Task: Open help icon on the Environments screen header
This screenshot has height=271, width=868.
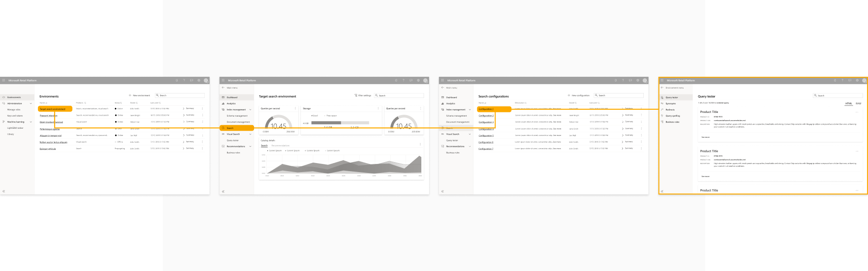Action: pos(184,80)
